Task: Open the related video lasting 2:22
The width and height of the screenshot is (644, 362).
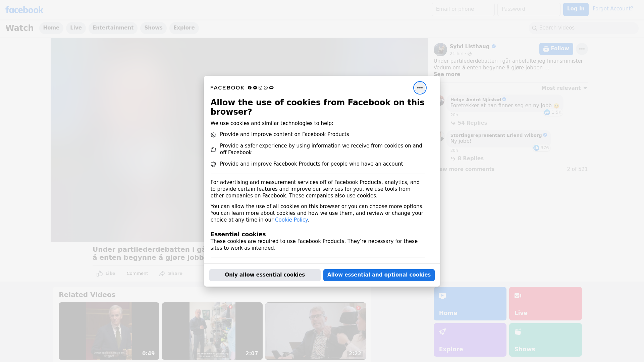Action: tap(316, 331)
